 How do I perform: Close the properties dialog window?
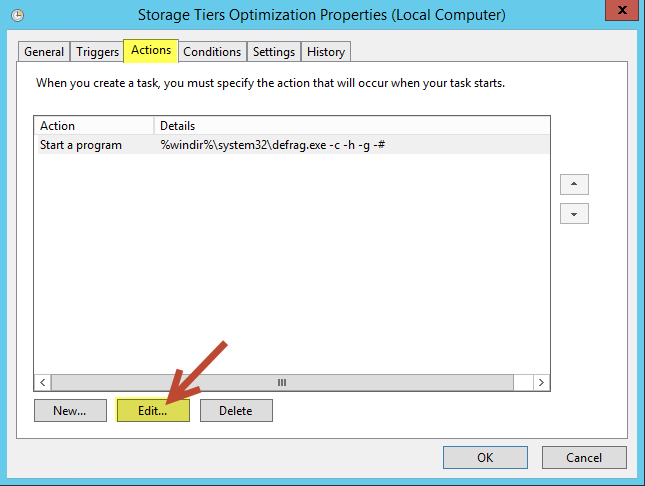point(623,10)
